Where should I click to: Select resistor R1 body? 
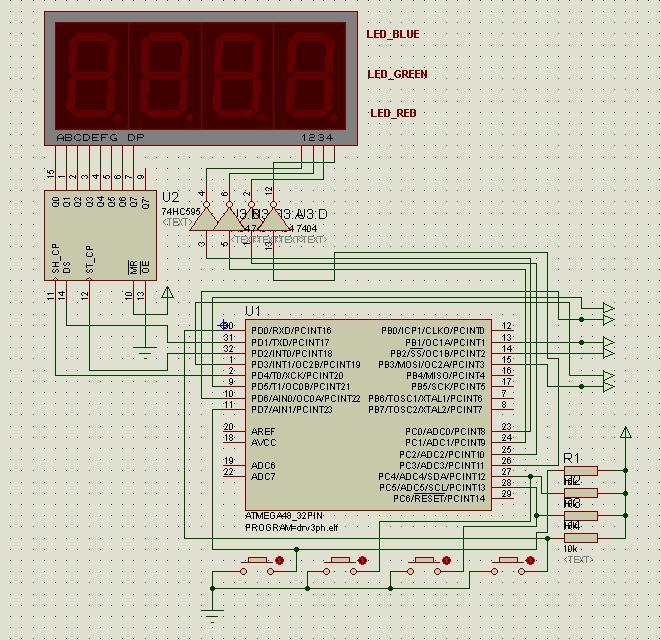(x=580, y=471)
